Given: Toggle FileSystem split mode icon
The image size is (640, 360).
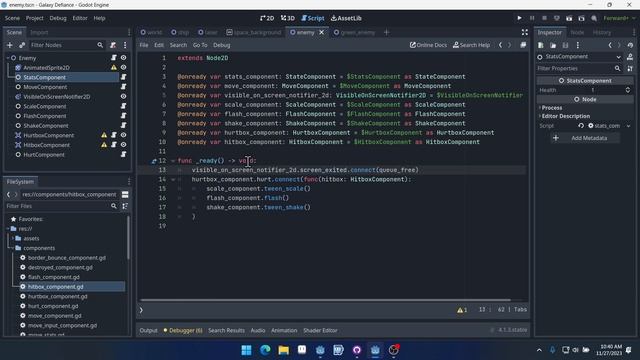Looking at the screenshot, I should point(125,194).
